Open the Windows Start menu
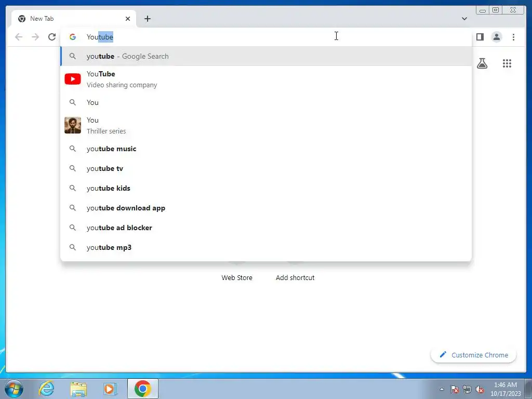The height and width of the screenshot is (399, 532). [x=14, y=389]
